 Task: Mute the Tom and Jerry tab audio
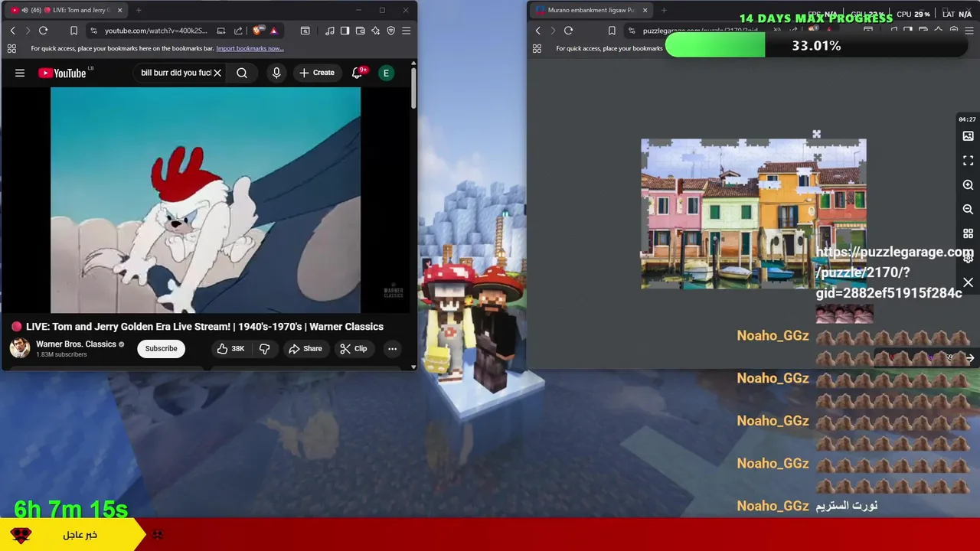(25, 10)
